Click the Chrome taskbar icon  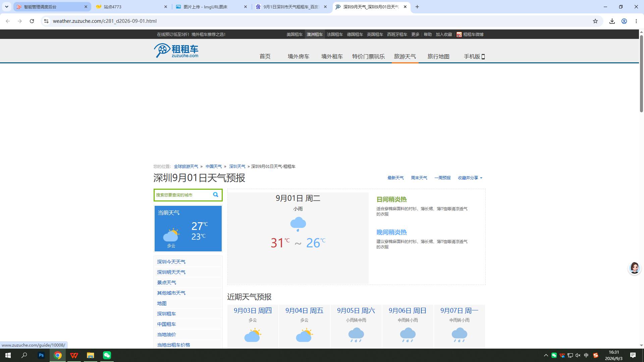pos(58,355)
